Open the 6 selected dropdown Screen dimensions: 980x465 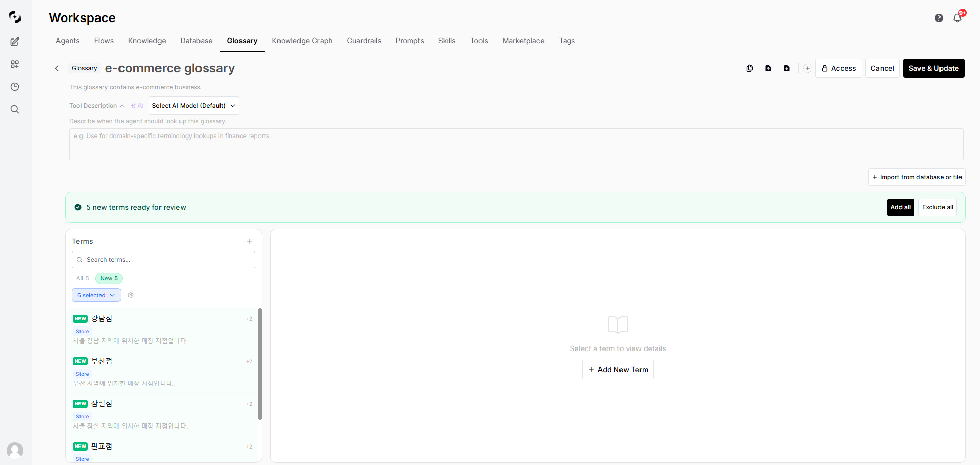pyautogui.click(x=96, y=295)
